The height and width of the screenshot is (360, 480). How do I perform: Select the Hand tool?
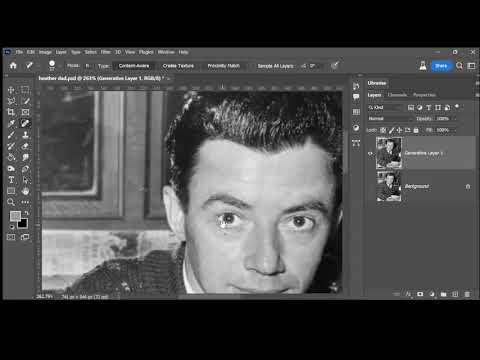pos(25,191)
